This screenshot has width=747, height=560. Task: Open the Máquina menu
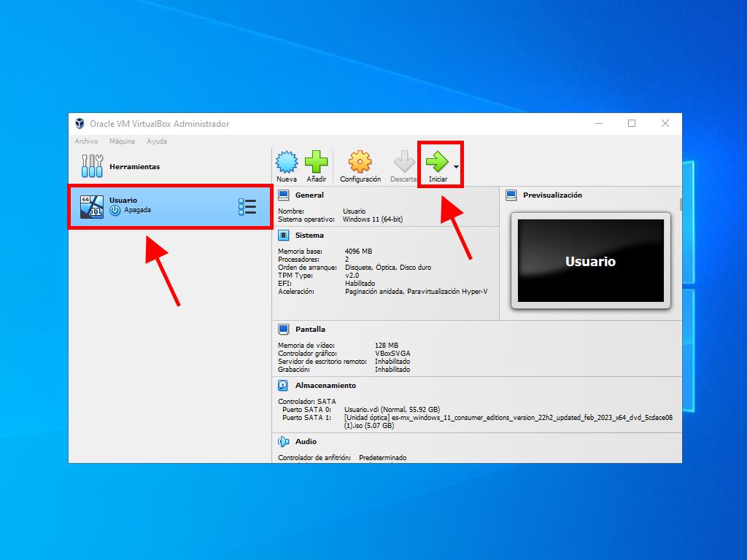point(122,141)
